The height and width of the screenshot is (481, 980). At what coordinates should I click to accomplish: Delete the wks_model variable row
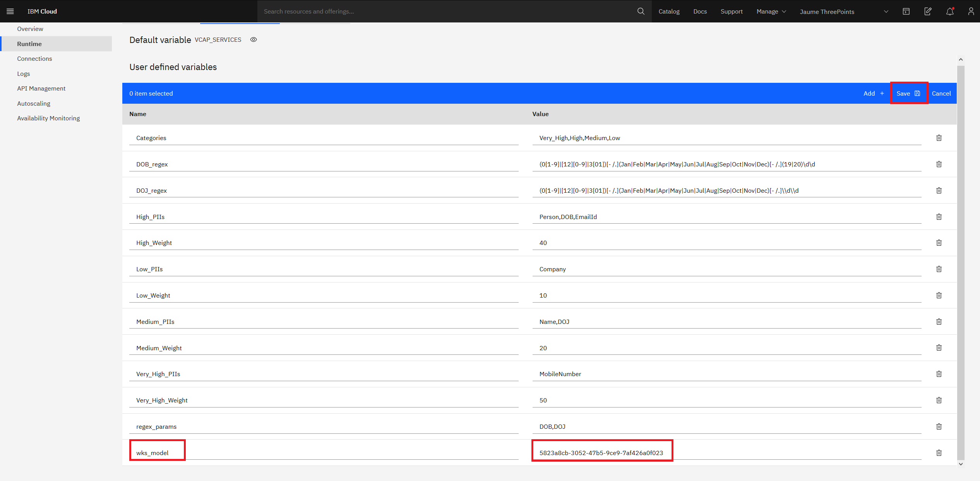tap(939, 453)
